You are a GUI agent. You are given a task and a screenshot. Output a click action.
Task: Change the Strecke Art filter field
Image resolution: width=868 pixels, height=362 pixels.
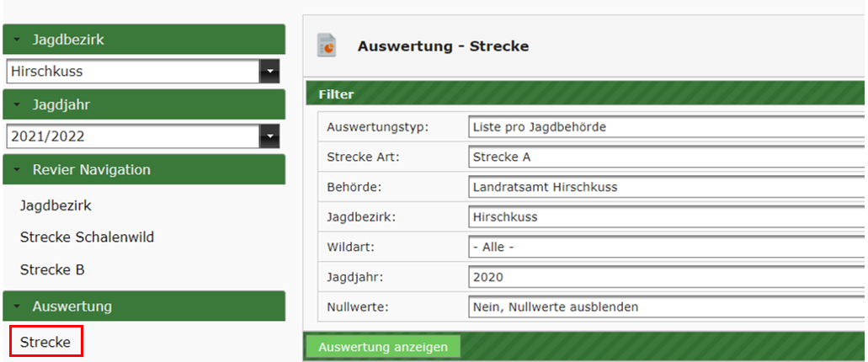tap(666, 157)
